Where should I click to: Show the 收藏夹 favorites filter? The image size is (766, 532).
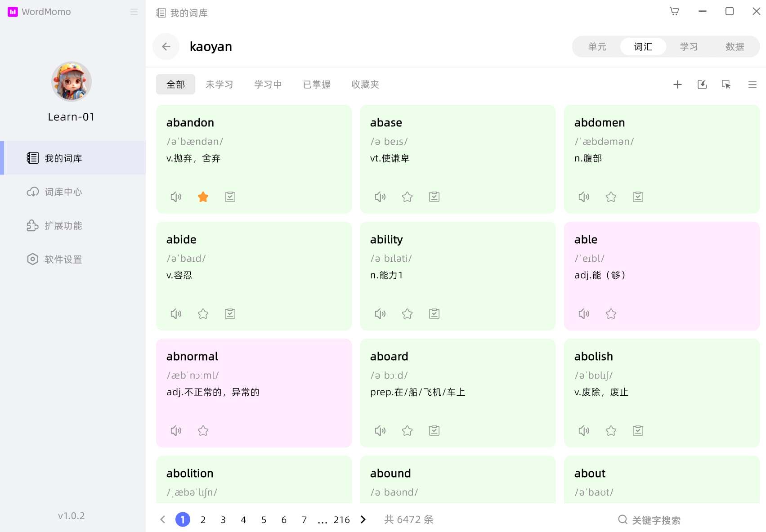(365, 85)
